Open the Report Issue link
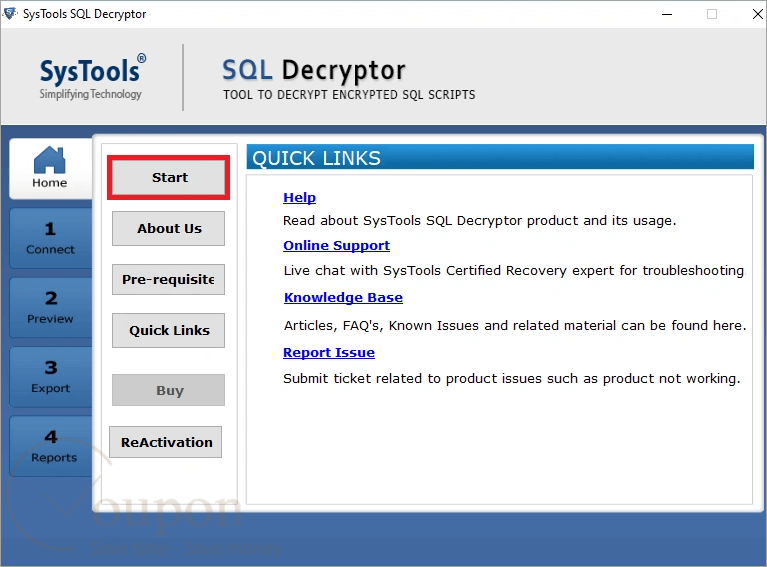The height and width of the screenshot is (567, 767). point(329,352)
